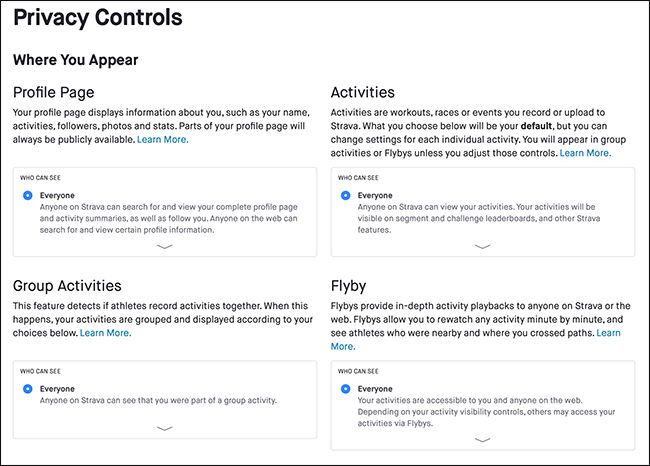Select Everyone radio under Profile Page
650x466 pixels.
coord(28,195)
